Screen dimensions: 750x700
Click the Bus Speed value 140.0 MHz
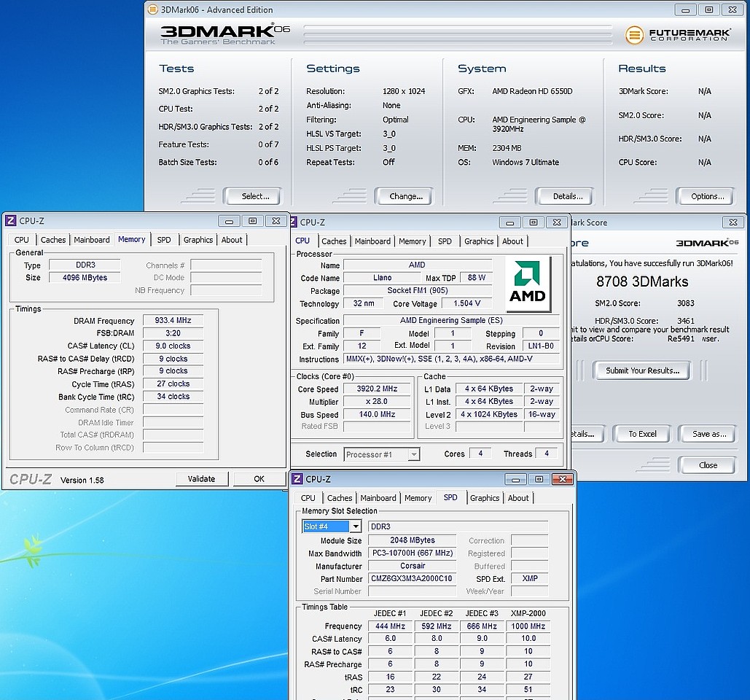point(377,414)
